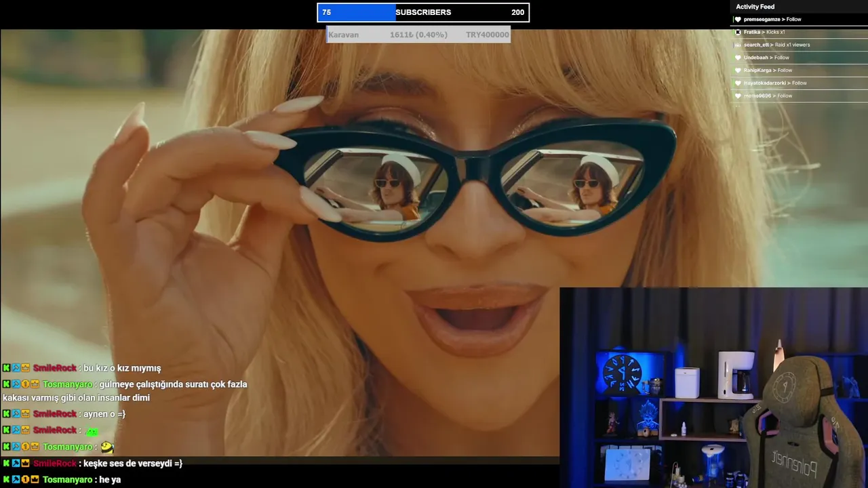The width and height of the screenshot is (868, 488).
Task: Click chat text 'keşke ses de verseydi =}'
Action: (133, 463)
